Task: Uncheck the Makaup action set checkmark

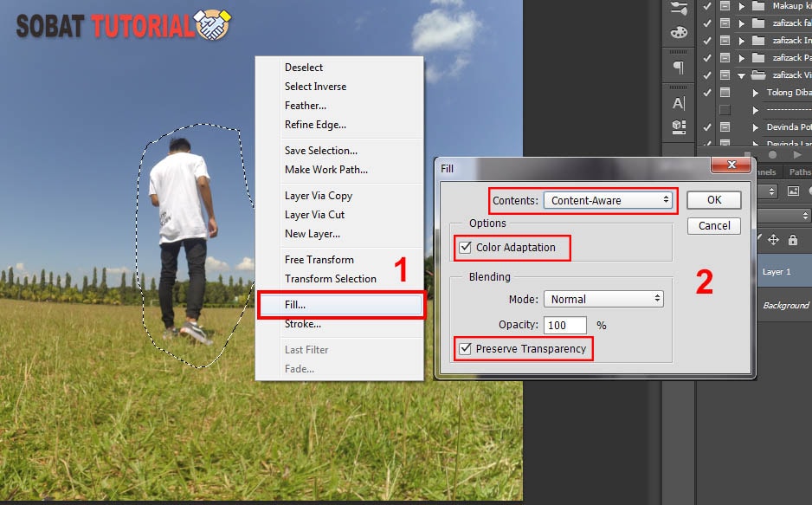Action: [x=707, y=6]
